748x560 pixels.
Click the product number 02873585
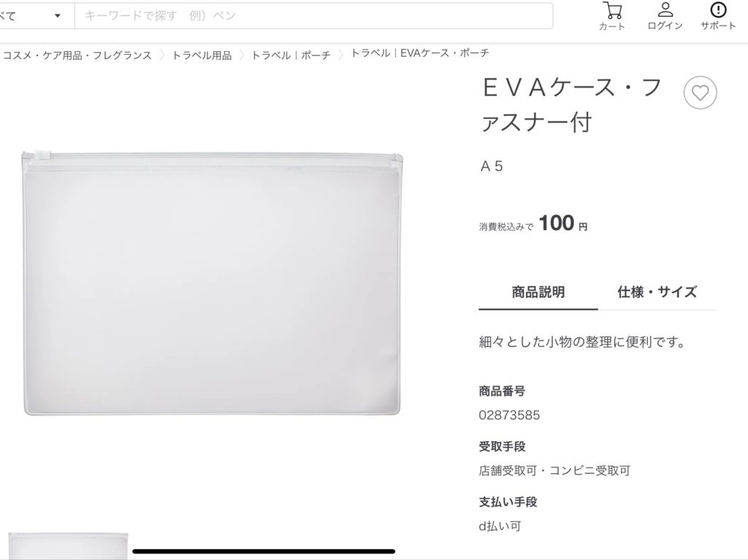509,415
